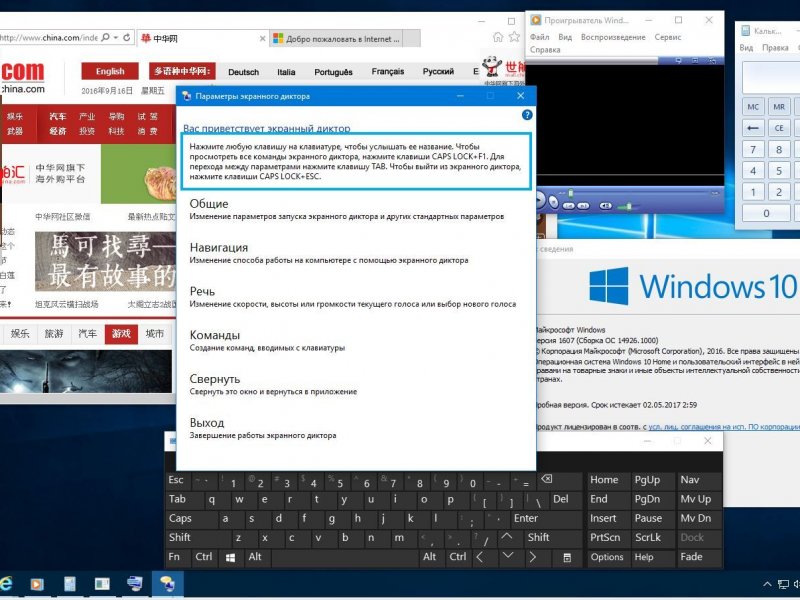Open the Воспроизведение menu in Media Player
The width and height of the screenshot is (800, 600).
[x=613, y=37]
